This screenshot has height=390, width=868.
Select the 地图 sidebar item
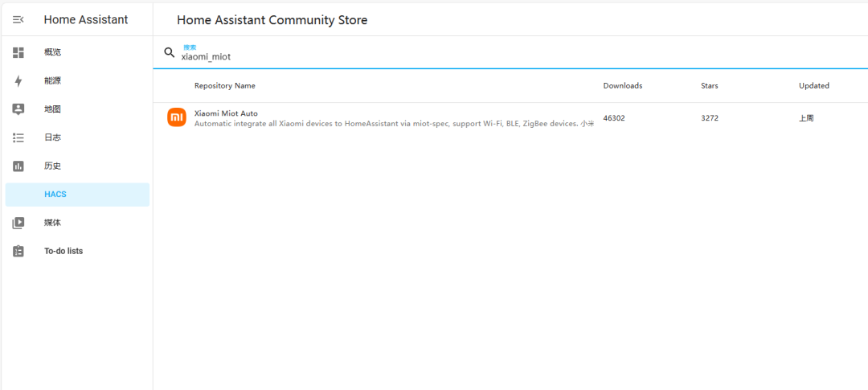point(77,109)
